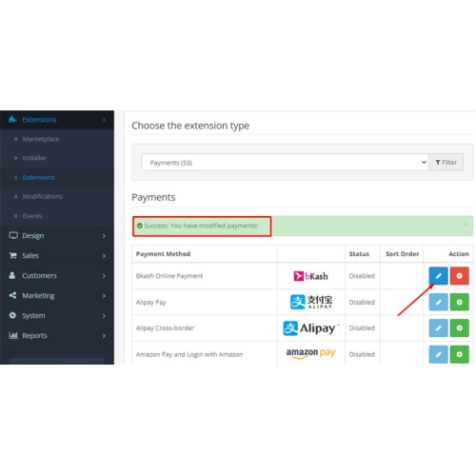Click the Filter button
The width and height of the screenshot is (476, 476).
coord(446,163)
